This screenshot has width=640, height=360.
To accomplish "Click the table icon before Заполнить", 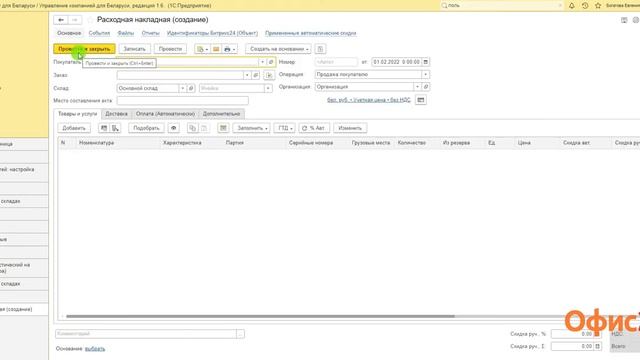I will pyautogui.click(x=223, y=128).
